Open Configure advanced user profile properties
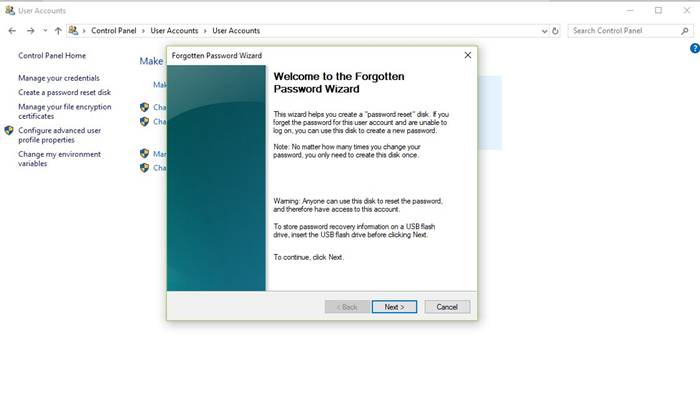This screenshot has height=393, width=700. click(x=59, y=135)
